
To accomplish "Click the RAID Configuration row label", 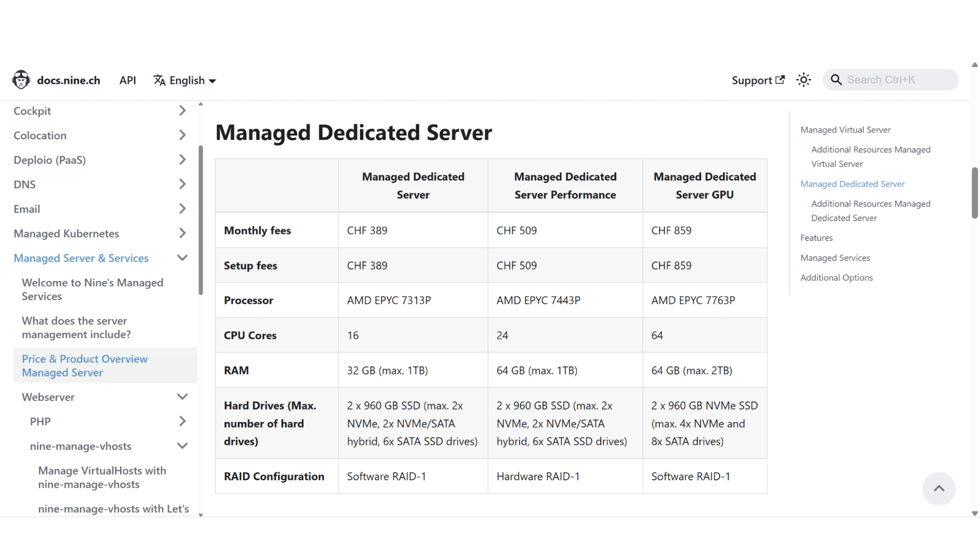I will [274, 476].
